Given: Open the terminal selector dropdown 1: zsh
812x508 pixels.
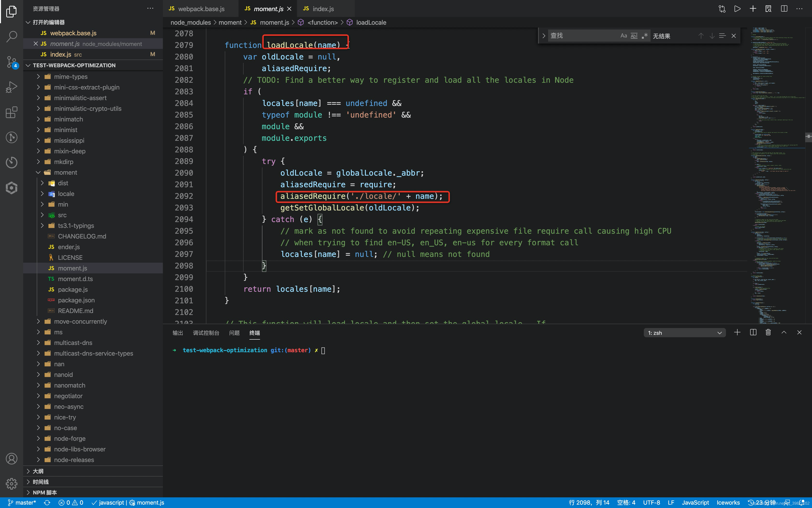Looking at the screenshot, I should [684, 333].
